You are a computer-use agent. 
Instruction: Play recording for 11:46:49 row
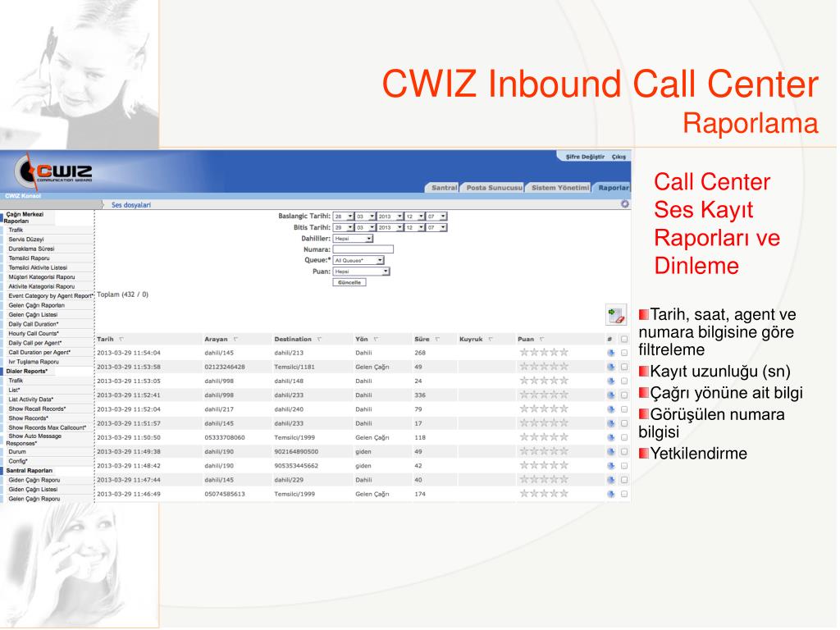click(610, 495)
